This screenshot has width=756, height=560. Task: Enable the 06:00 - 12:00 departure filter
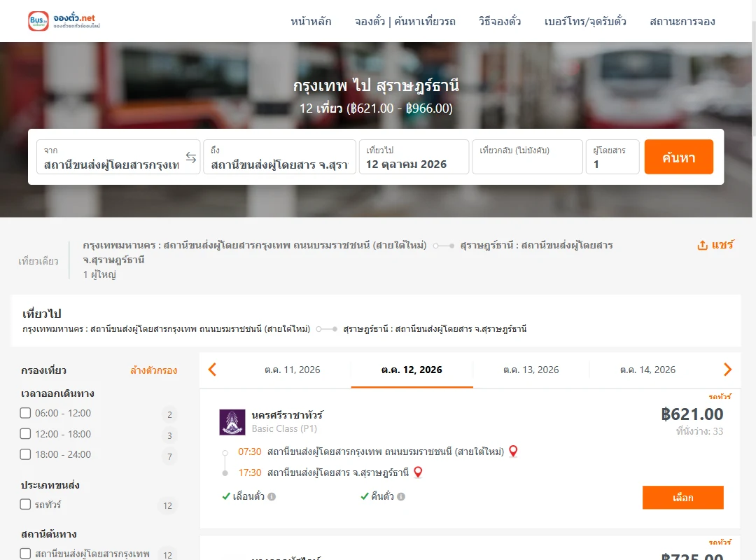tap(26, 413)
